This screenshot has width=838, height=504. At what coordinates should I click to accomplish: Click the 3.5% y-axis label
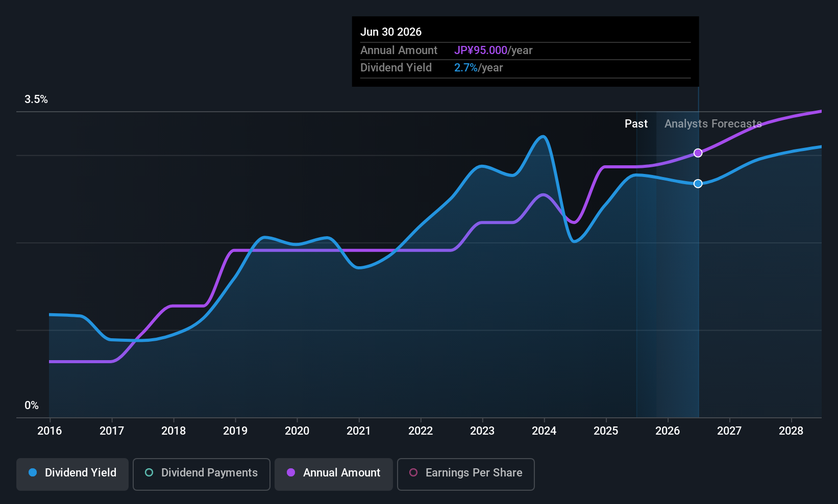pos(36,99)
